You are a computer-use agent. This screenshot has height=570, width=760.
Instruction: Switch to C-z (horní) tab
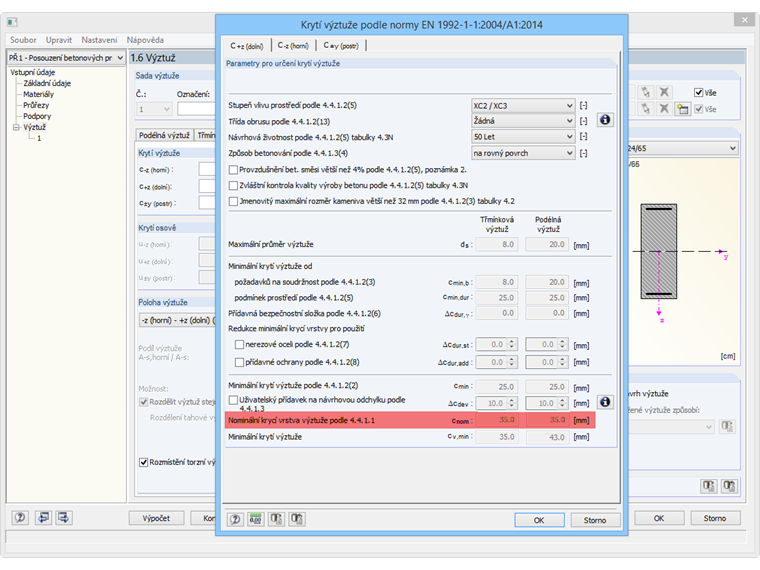pyautogui.click(x=293, y=46)
